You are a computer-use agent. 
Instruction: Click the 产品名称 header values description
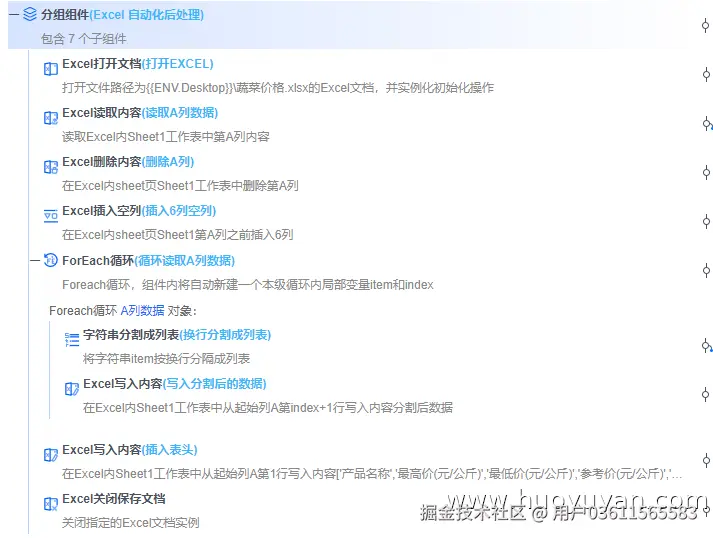click(372, 474)
